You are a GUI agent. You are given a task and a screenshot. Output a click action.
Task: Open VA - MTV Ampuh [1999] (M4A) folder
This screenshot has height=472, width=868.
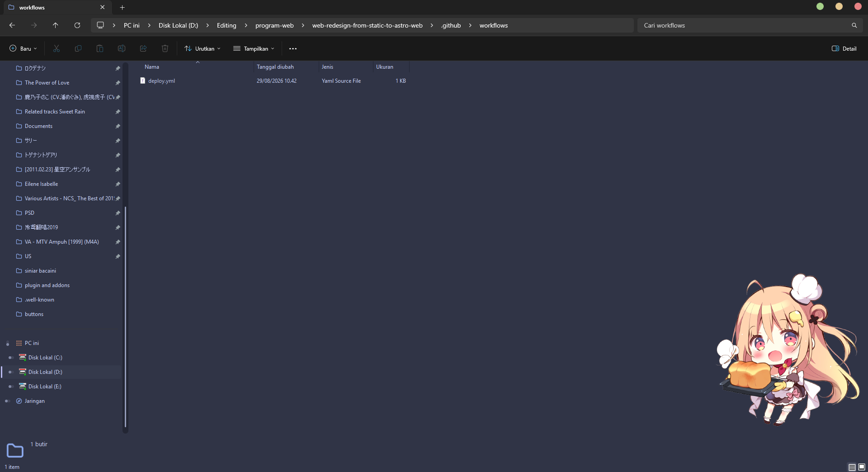click(x=61, y=242)
